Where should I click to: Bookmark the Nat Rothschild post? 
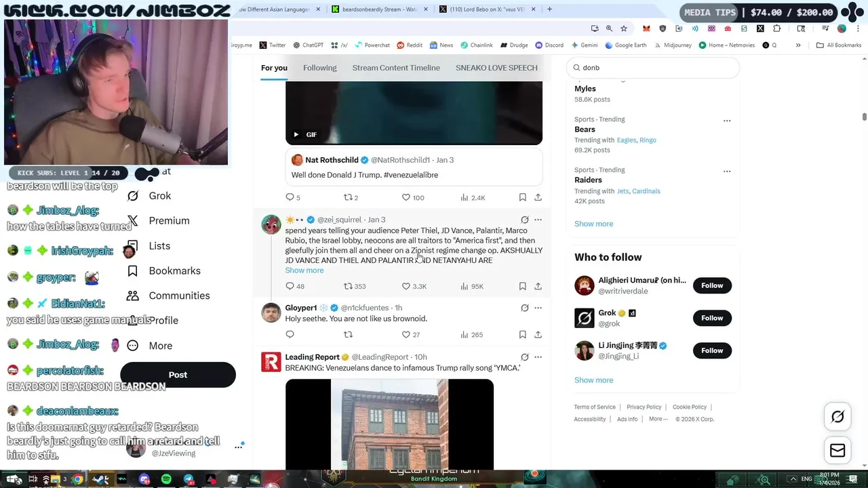522,197
